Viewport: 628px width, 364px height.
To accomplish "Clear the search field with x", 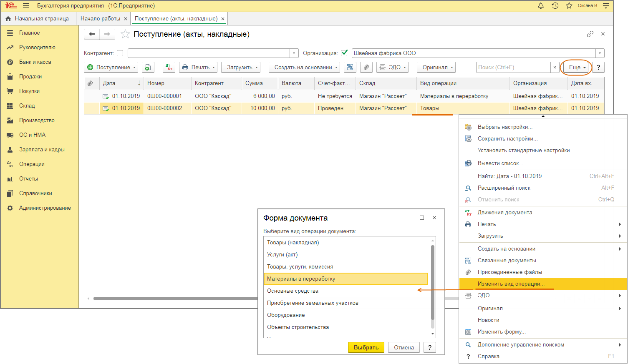I will pos(555,67).
